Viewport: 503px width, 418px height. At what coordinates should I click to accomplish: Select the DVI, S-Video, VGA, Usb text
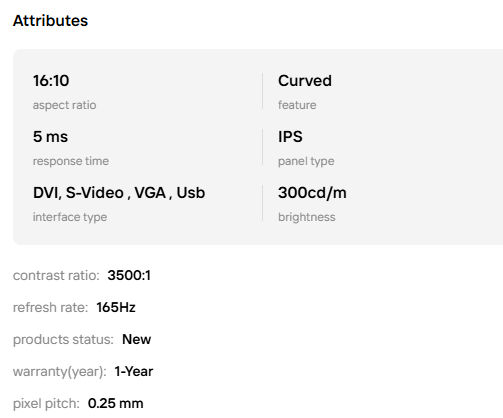tap(119, 193)
